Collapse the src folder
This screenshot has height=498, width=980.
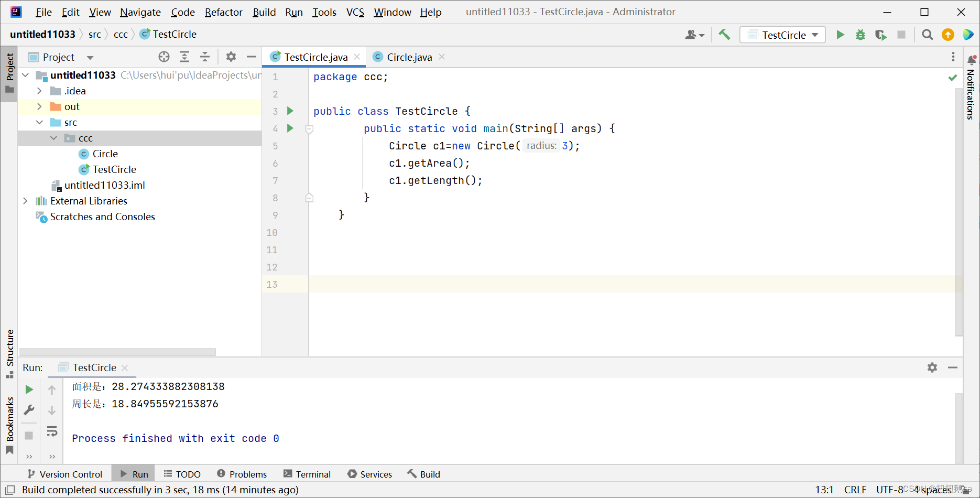39,122
